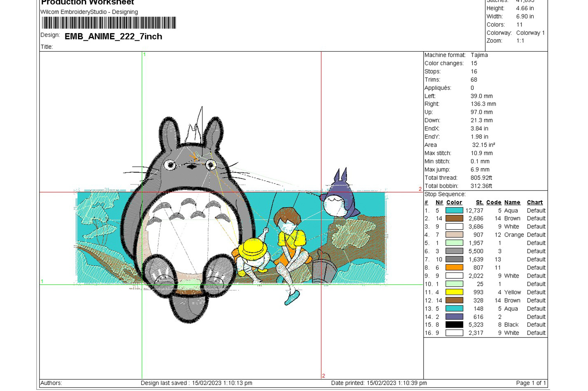The width and height of the screenshot is (588, 391).
Task: Click the 'Page 1 of 1' footer text
Action: 531,383
